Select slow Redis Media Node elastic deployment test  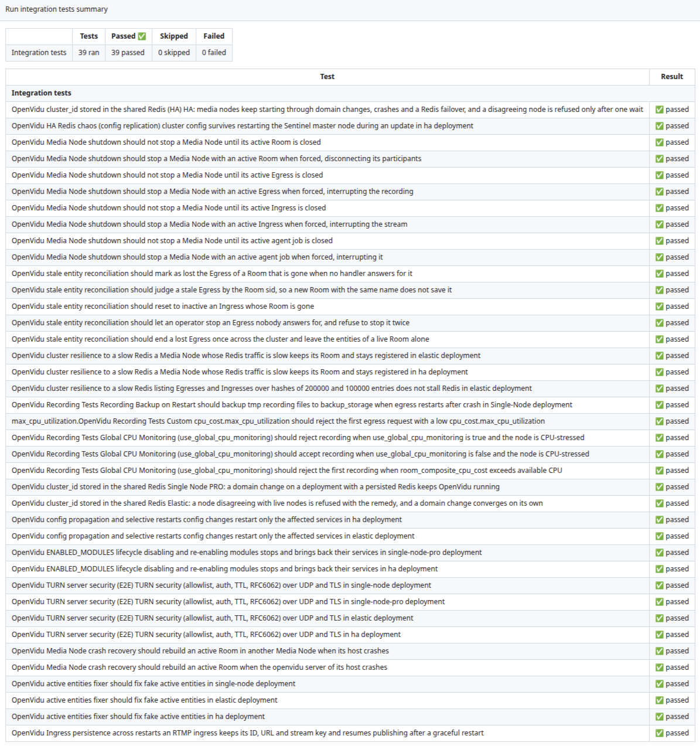click(246, 356)
